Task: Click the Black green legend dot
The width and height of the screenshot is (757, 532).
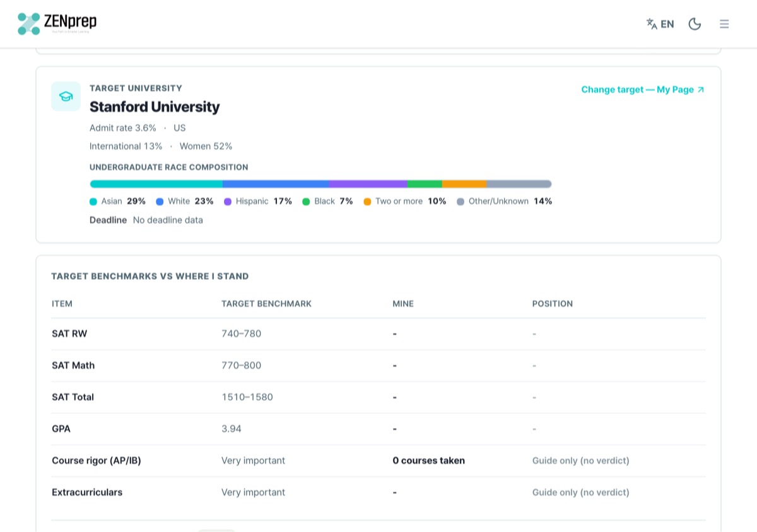Action: 306,202
